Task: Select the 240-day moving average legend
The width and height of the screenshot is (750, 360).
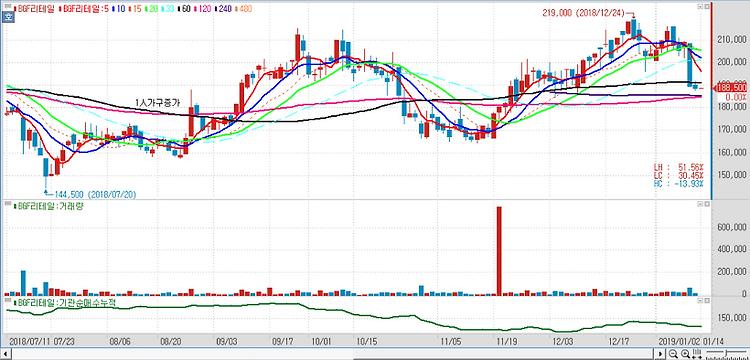Action: (223, 9)
